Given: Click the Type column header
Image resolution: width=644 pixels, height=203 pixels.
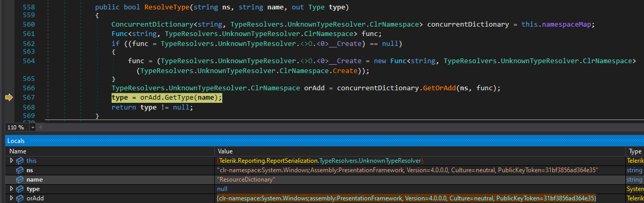Looking at the screenshot, I should tap(635, 151).
